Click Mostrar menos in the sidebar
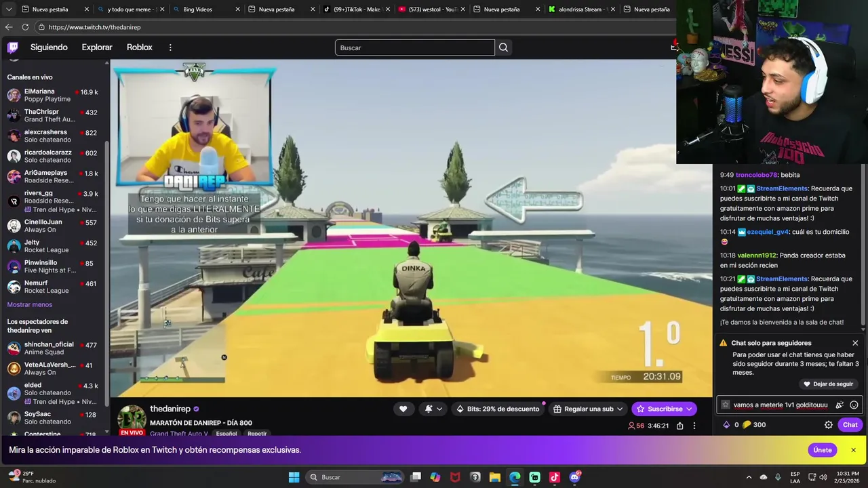Screen dimensions: 868x488 point(29,305)
